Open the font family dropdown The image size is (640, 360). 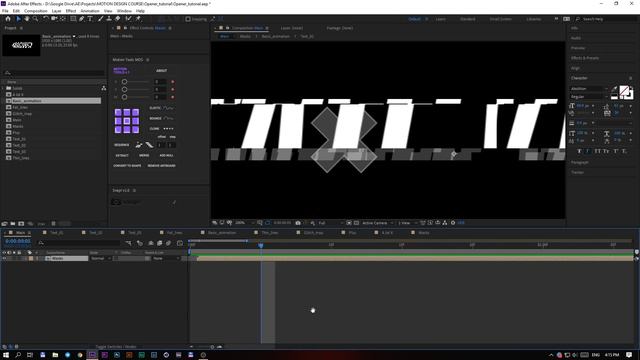tap(589, 89)
